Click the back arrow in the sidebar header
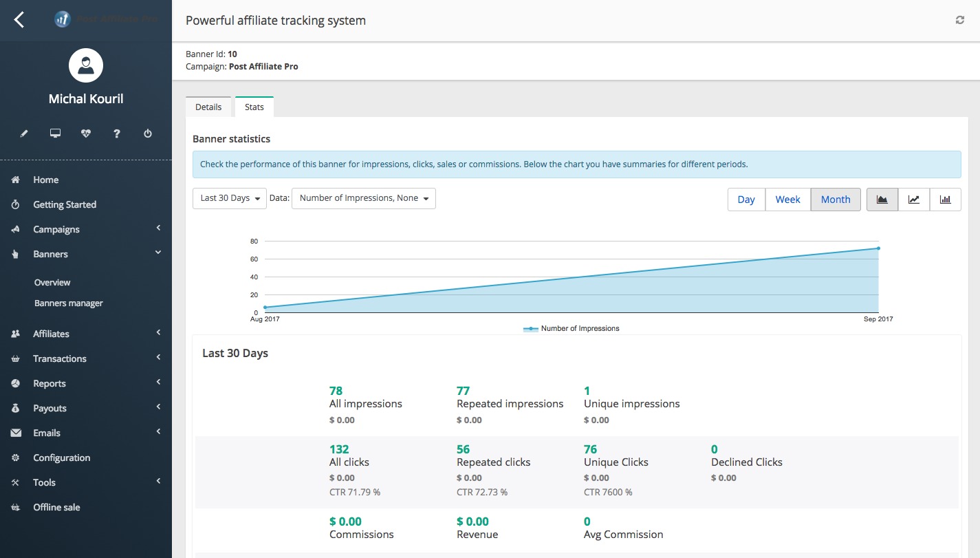This screenshot has height=558, width=980. (19, 20)
